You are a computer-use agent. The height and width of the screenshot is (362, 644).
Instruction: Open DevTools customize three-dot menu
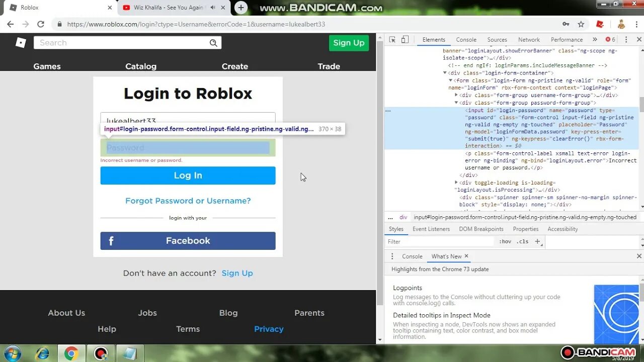(x=626, y=40)
